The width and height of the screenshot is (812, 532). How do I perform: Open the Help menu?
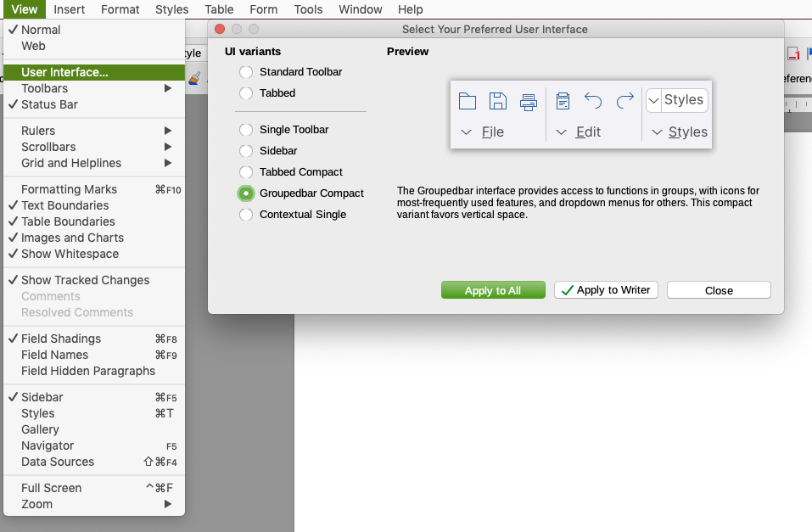point(410,9)
